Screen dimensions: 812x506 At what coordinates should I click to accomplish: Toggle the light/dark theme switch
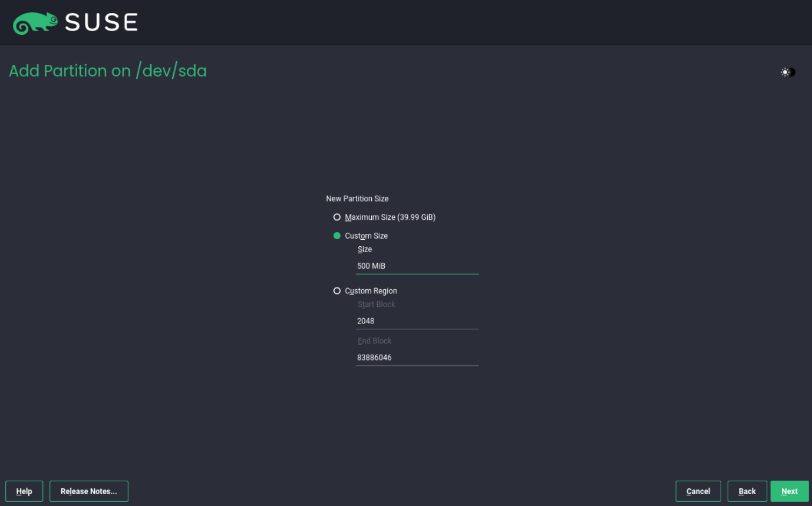pos(788,72)
